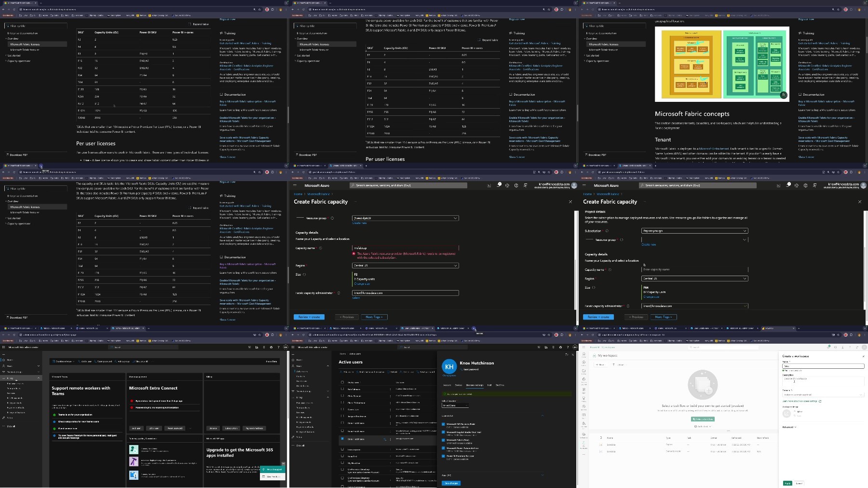Click Apply in Create a workspace pane
The image size is (868, 488).
(787, 483)
